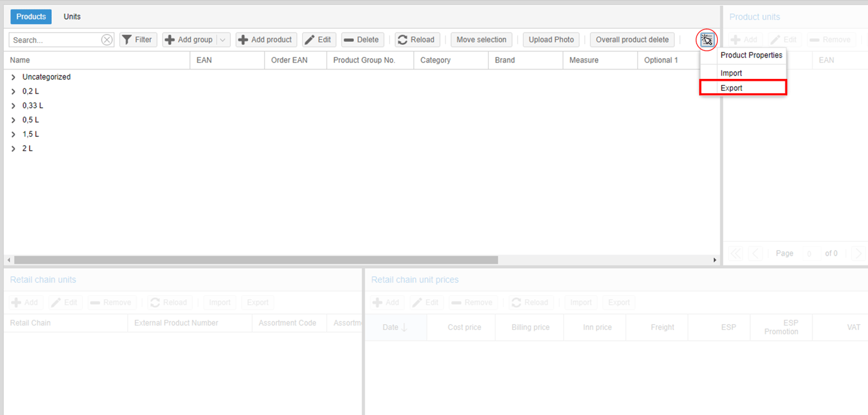The width and height of the screenshot is (868, 415).
Task: Expand the 1,5 L group
Action: pos(13,134)
